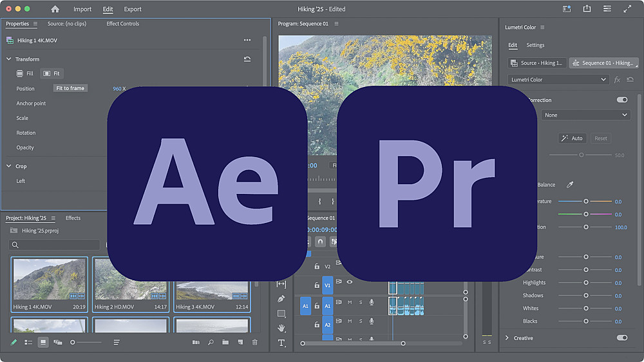The image size is (644, 362).
Task: Click the Edit tab in header
Action: click(108, 9)
